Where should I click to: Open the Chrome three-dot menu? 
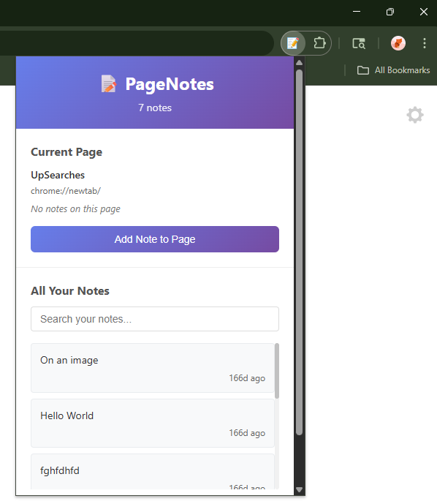[425, 43]
